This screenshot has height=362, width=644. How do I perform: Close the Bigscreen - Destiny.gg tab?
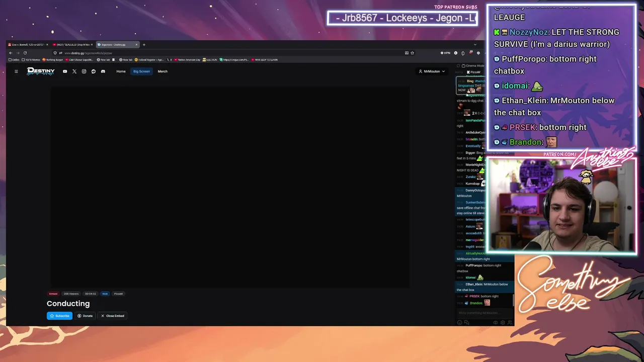coord(136,45)
